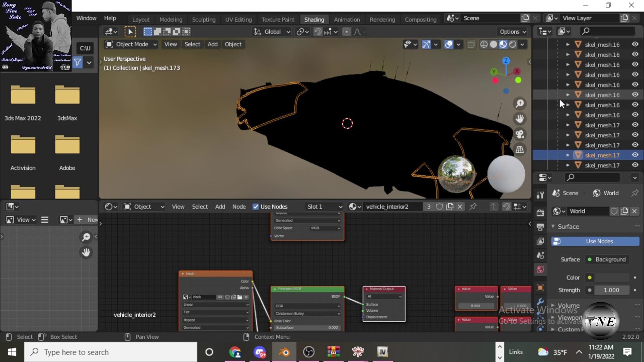Toggle the camera view icon
The height and width of the screenshot is (362, 644).
pos(520,134)
